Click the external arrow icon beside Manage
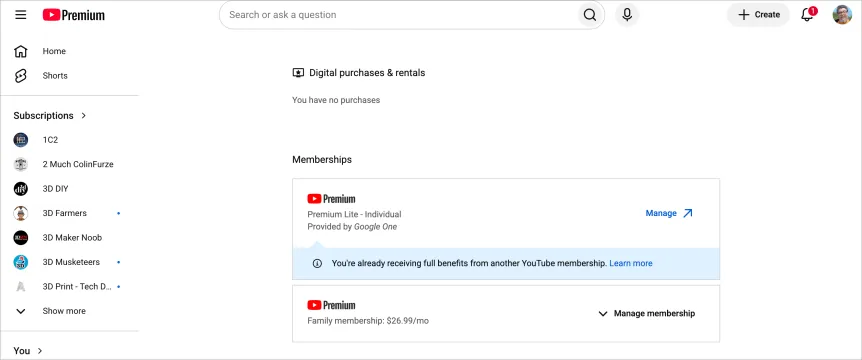862x360 pixels. pyautogui.click(x=687, y=213)
